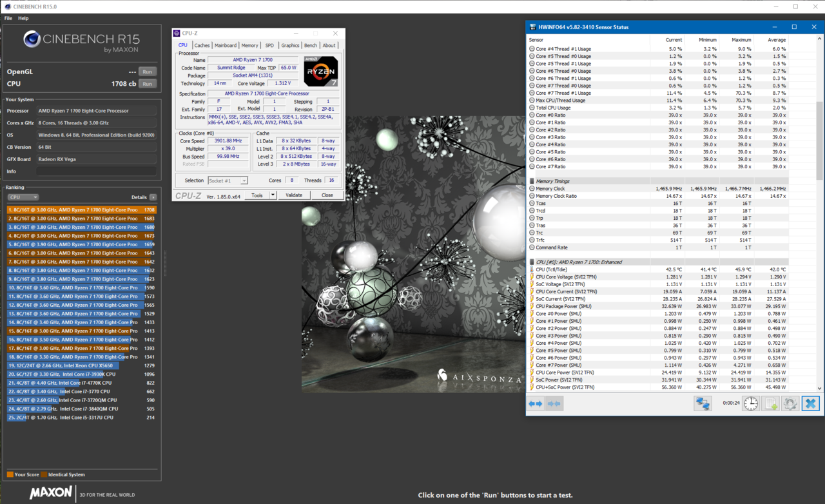Image resolution: width=825 pixels, height=504 pixels.
Task: Click the SoC Current lightning icon
Action: click(532, 299)
